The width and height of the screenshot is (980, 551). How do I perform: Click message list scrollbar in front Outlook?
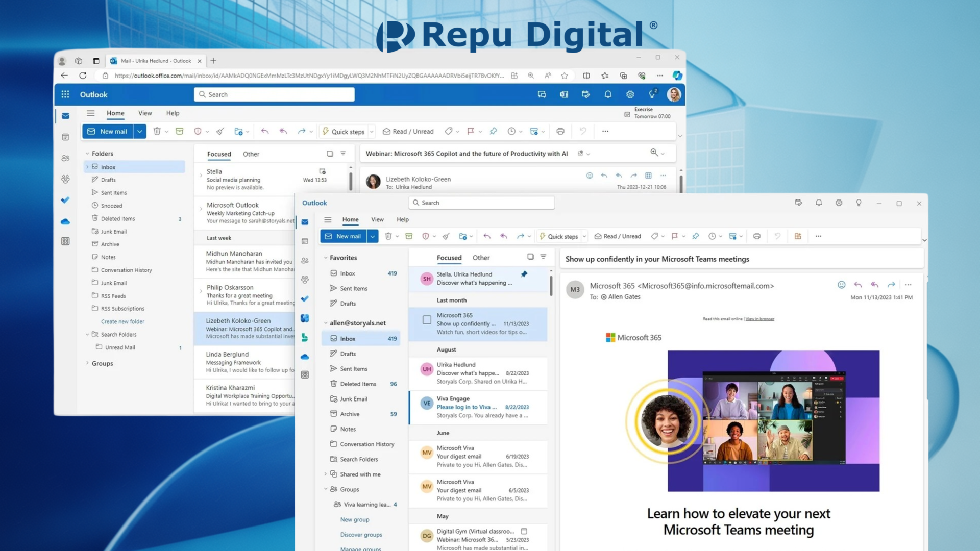551,286
